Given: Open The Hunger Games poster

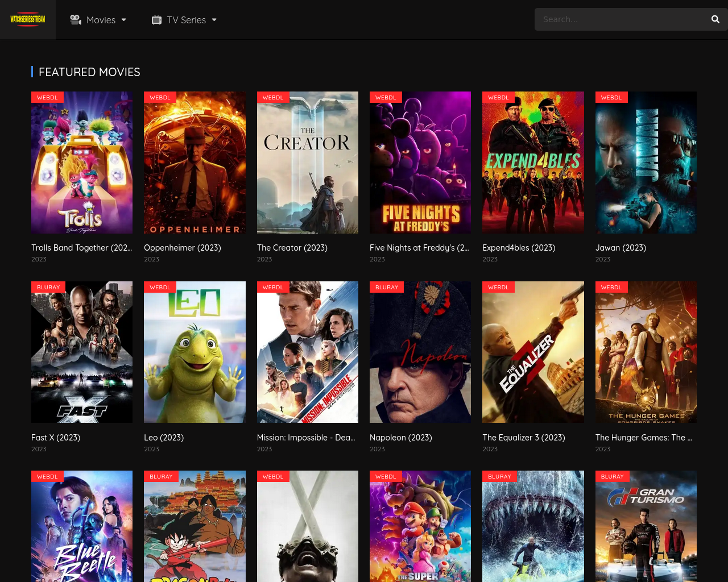Looking at the screenshot, I should pos(646,352).
